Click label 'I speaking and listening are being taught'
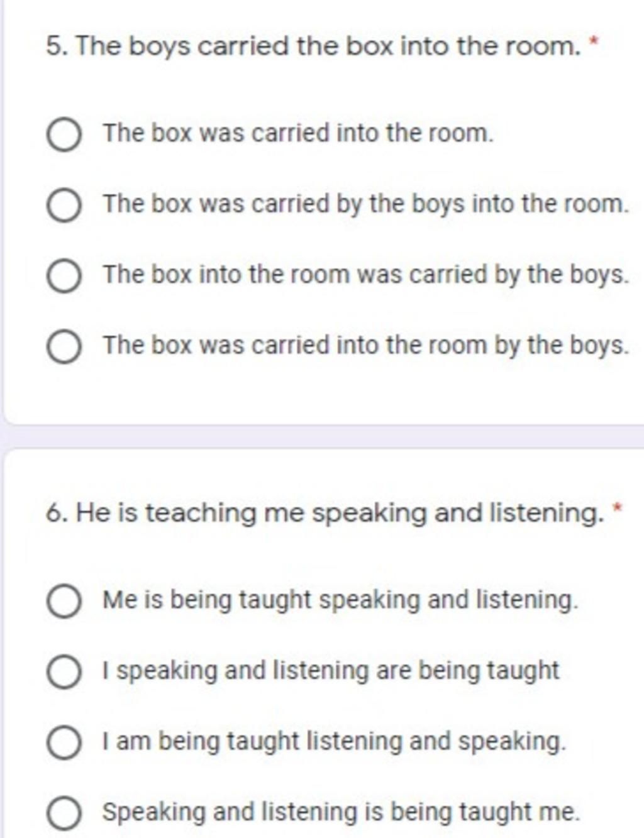644x838 pixels. (331, 671)
